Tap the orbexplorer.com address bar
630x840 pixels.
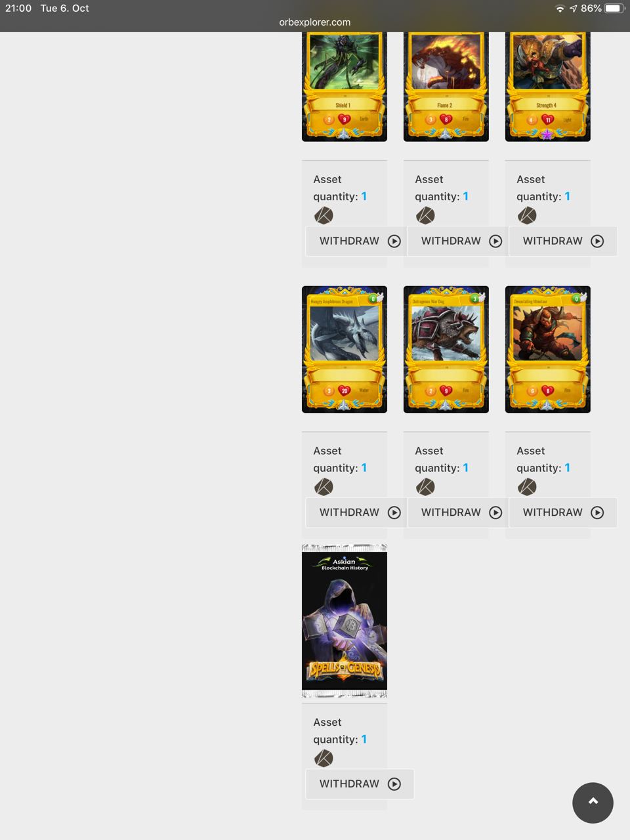pyautogui.click(x=315, y=22)
